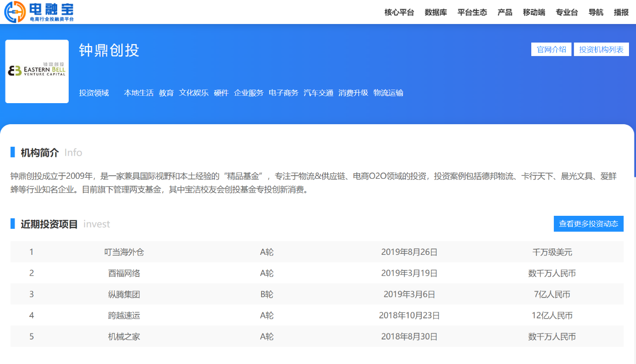This screenshot has width=636, height=364.
Task: Click the Eastern Bell company logo thumbnail
Action: [x=37, y=72]
